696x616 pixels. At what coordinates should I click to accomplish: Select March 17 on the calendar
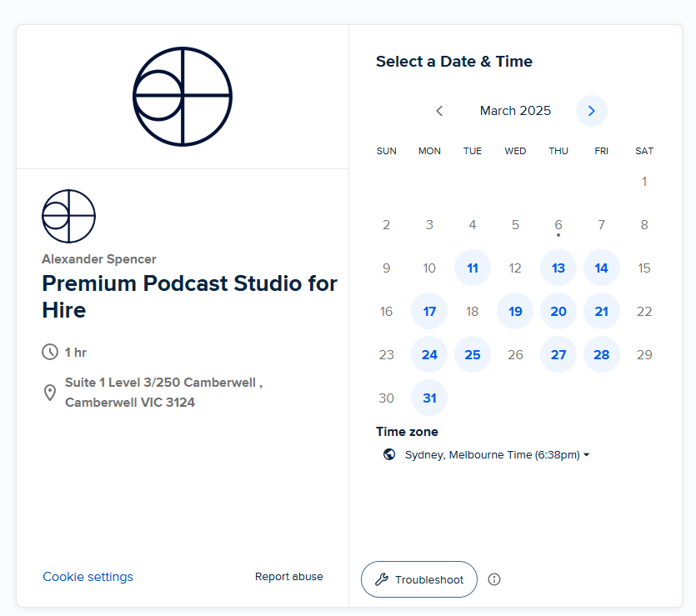click(x=429, y=311)
